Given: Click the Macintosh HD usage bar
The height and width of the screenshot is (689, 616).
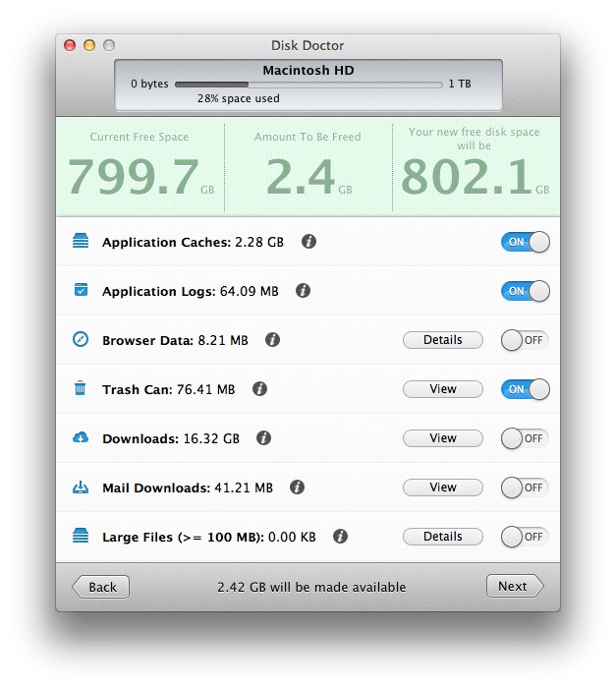Looking at the screenshot, I should click(308, 85).
